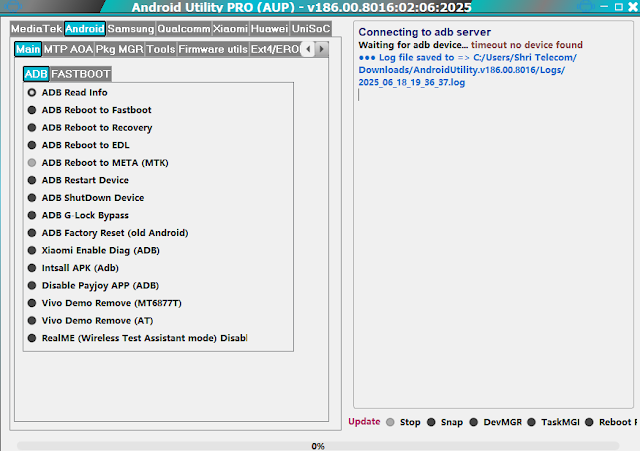Select the ADB mode tab
Image resolution: width=640 pixels, height=451 pixels.
click(x=36, y=74)
